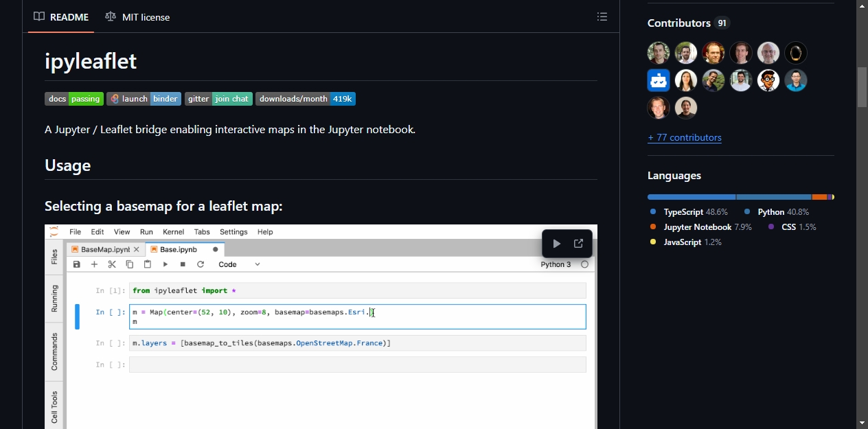The height and width of the screenshot is (429, 868).
Task: Click the stop kernel square icon
Action: click(183, 264)
